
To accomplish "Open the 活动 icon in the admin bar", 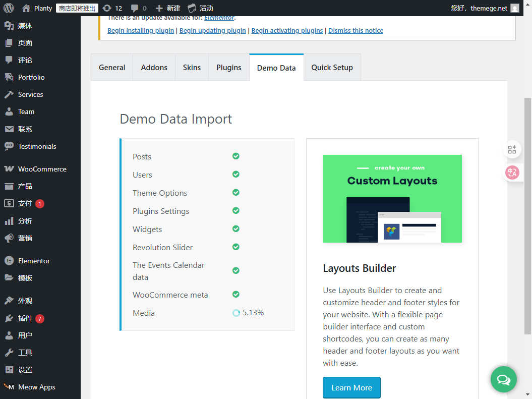I will point(192,8).
